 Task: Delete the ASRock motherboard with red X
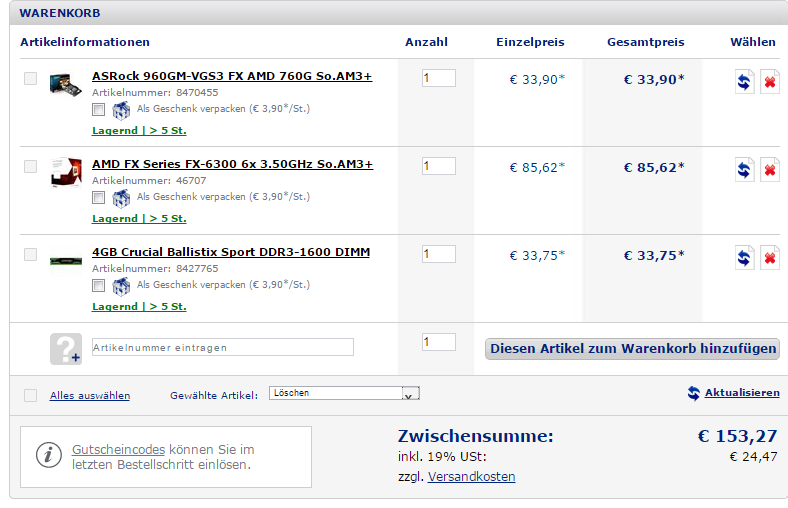770,81
